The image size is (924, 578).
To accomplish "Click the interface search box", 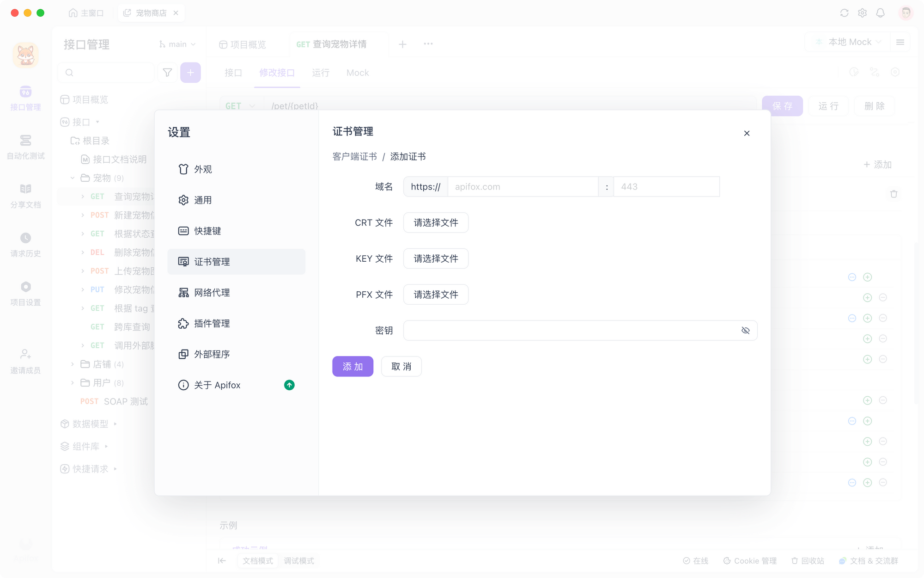I will [106, 73].
